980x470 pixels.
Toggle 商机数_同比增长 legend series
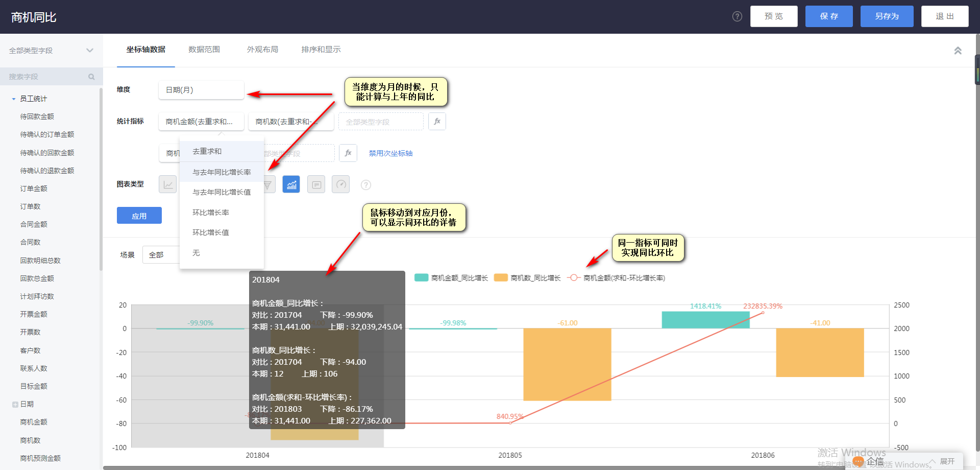click(528, 278)
